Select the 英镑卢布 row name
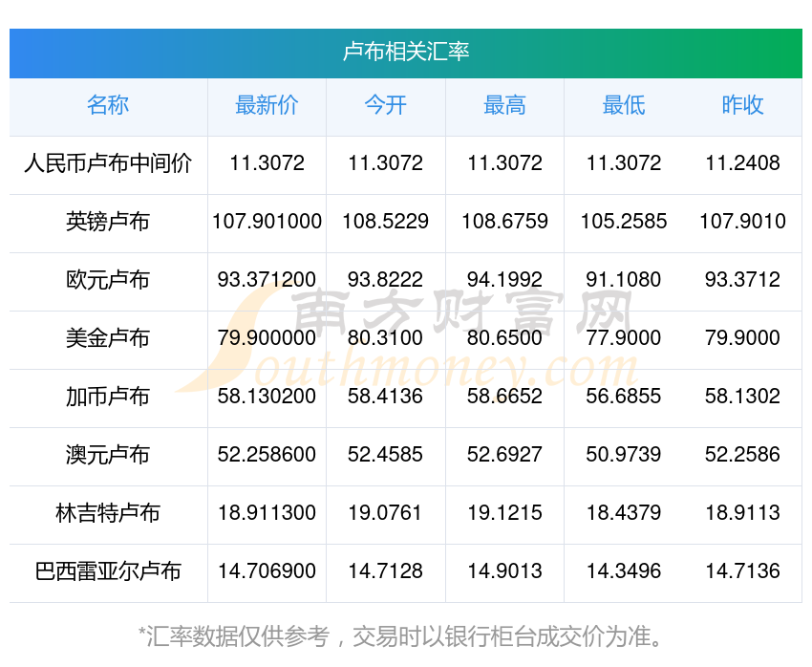The width and height of the screenshot is (812, 667). click(x=108, y=222)
